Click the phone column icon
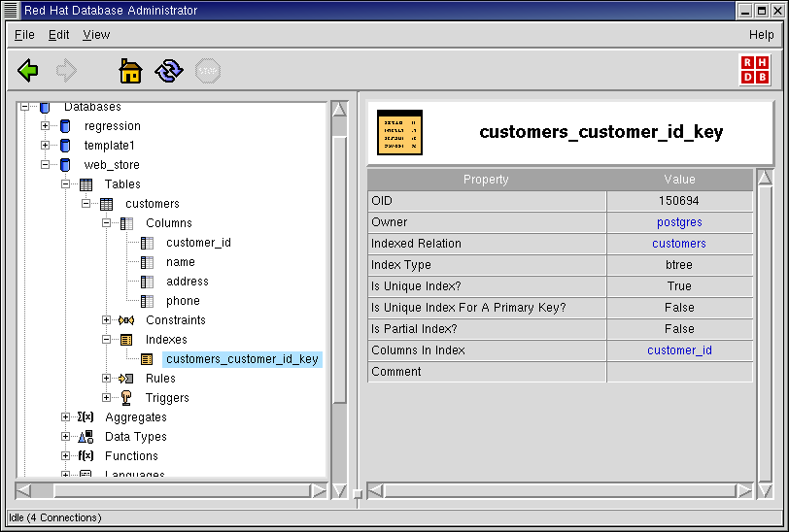 point(147,301)
